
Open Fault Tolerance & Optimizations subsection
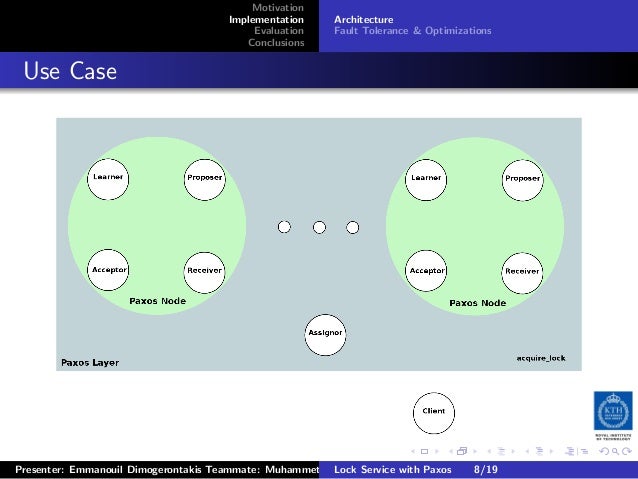(413, 31)
